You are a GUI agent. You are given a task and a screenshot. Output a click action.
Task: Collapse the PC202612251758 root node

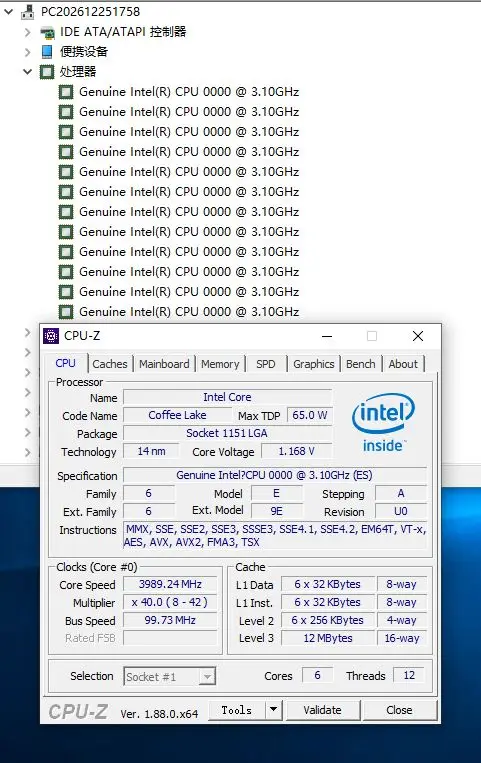[x=8, y=12]
